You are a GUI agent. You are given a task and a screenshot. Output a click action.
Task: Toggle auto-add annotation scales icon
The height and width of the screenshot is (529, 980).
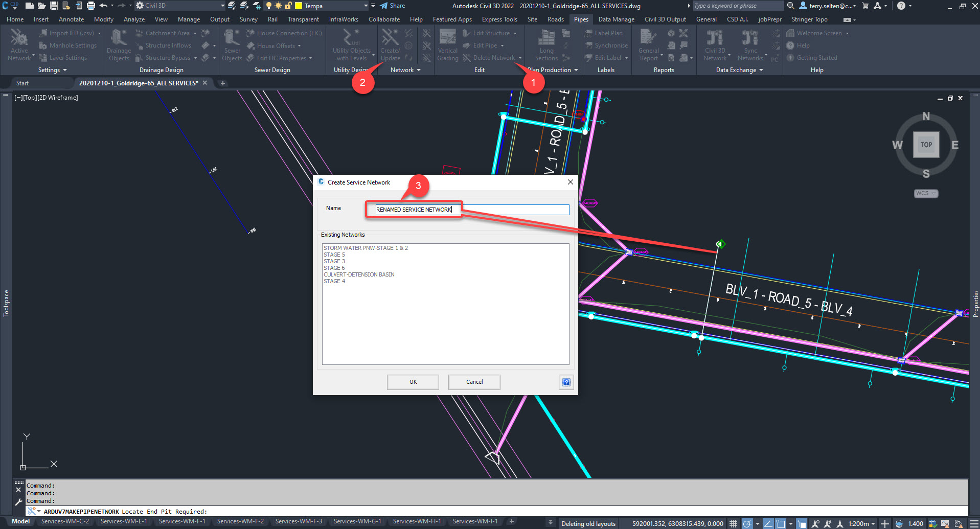coord(828,523)
